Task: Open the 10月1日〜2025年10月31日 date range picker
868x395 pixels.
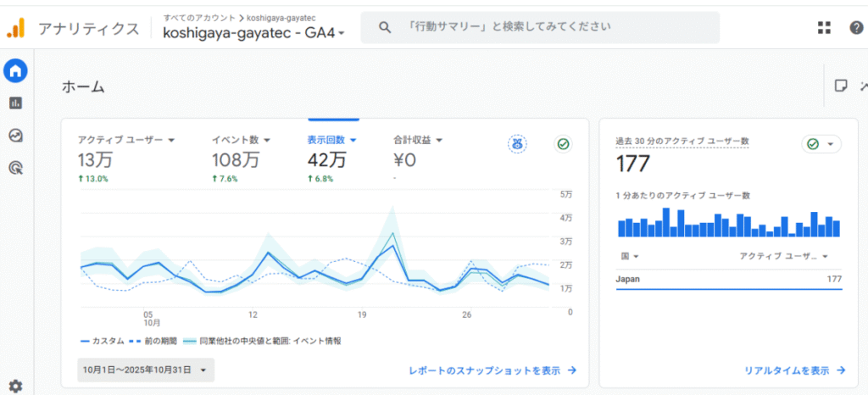Action: pyautogui.click(x=145, y=370)
